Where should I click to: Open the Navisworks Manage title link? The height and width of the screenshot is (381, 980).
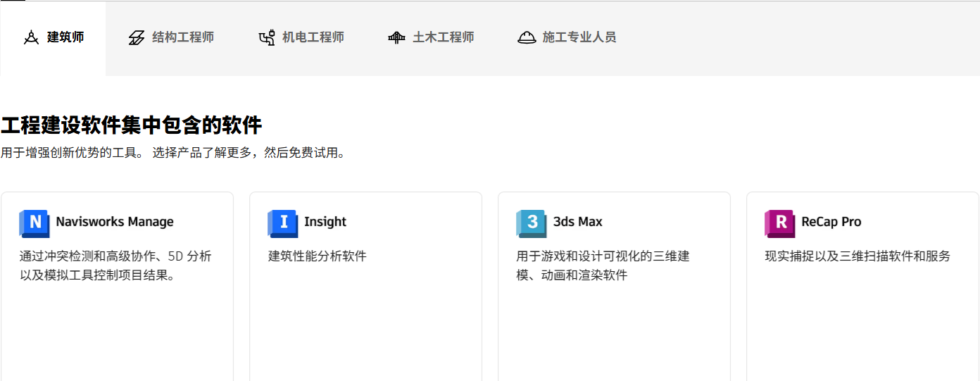click(115, 222)
